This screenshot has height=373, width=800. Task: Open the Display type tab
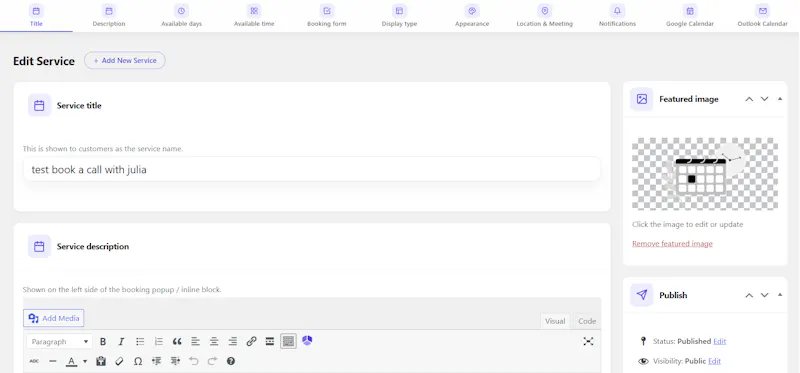pyautogui.click(x=399, y=16)
